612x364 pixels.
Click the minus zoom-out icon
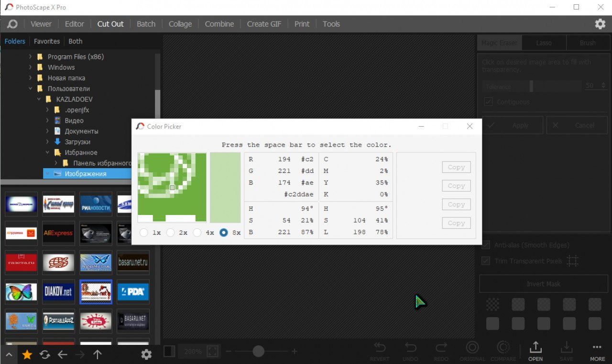point(229,352)
